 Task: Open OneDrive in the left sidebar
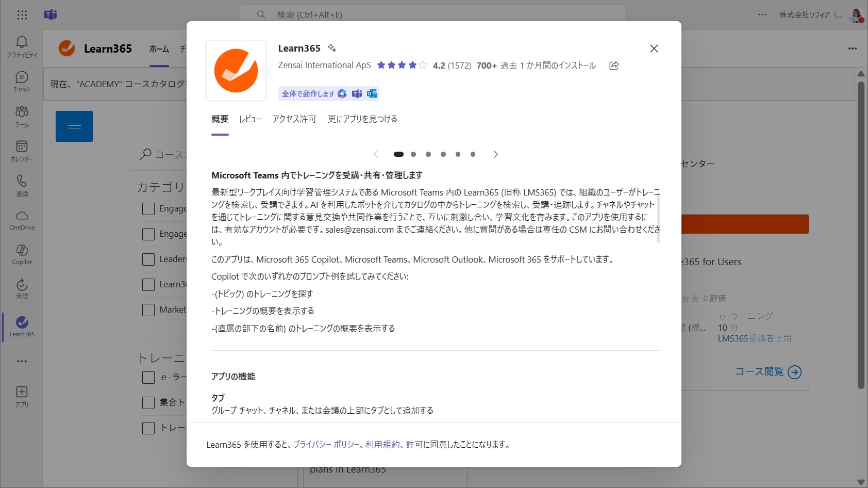tap(22, 220)
